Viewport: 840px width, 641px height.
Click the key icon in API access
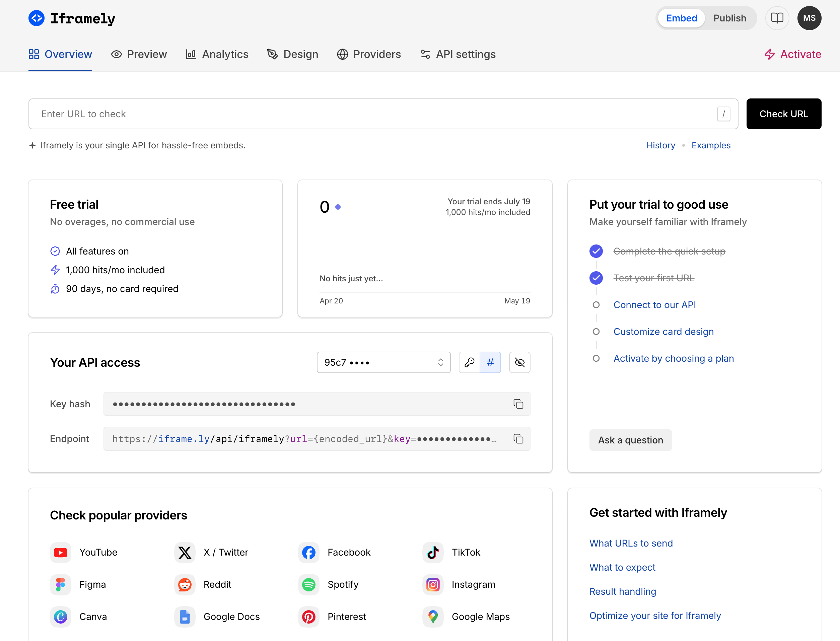tap(469, 362)
